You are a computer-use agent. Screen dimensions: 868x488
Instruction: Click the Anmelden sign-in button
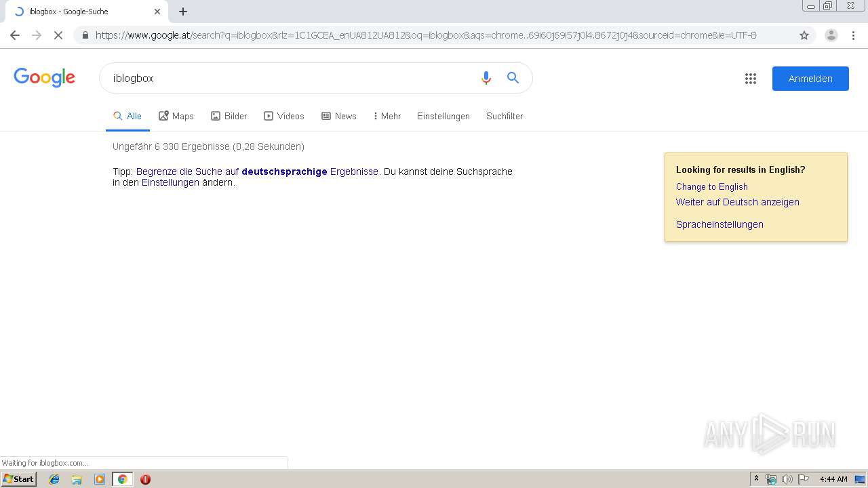coord(810,79)
